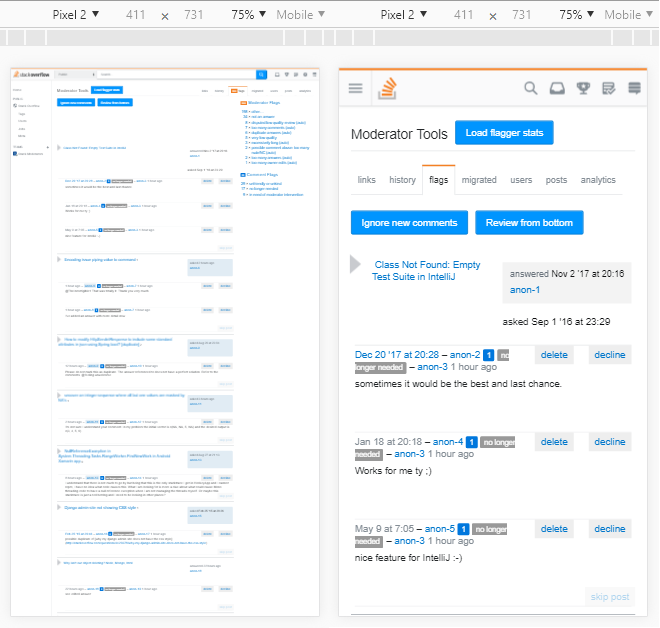Open the review queues icon in the mobile view

click(x=609, y=88)
